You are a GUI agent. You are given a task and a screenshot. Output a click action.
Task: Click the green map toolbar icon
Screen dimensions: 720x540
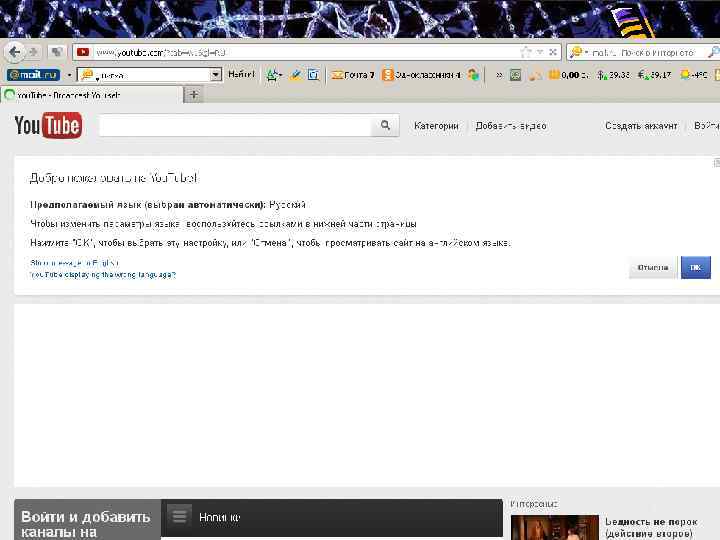tap(515, 74)
